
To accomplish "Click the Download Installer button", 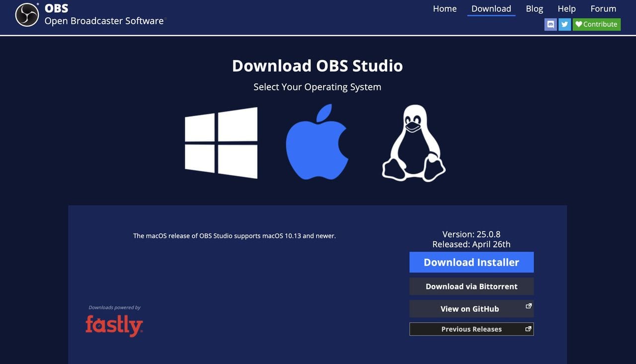I will tap(471, 262).
